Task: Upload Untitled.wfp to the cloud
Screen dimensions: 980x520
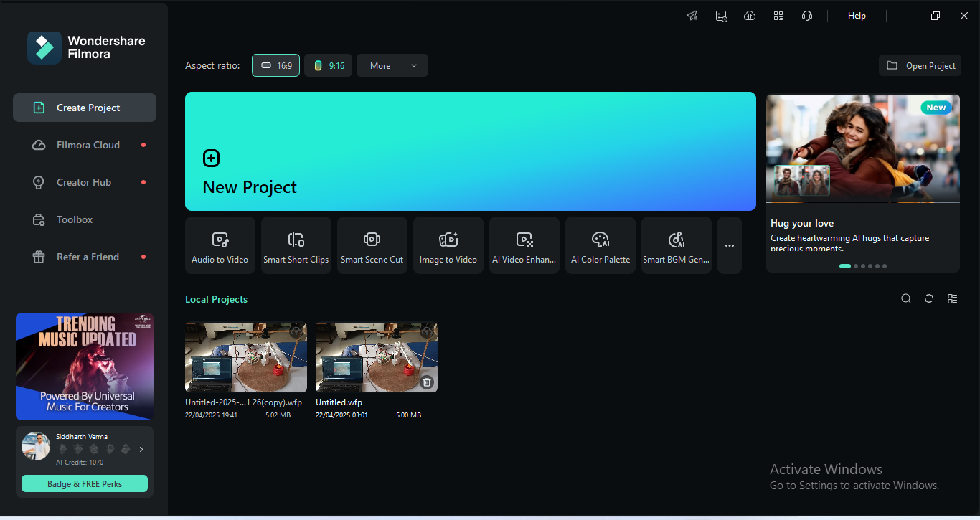Action: pos(427,331)
